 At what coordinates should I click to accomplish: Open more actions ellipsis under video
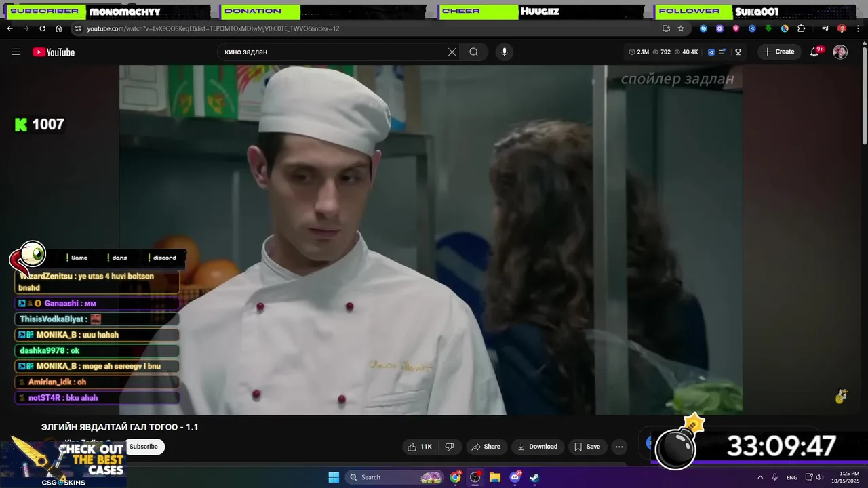pos(619,447)
